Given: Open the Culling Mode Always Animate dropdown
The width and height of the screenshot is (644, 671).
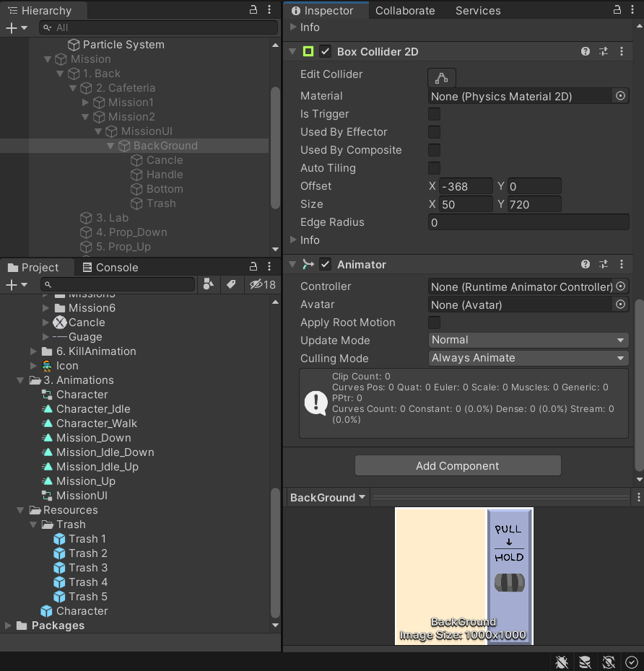Looking at the screenshot, I should [528, 358].
